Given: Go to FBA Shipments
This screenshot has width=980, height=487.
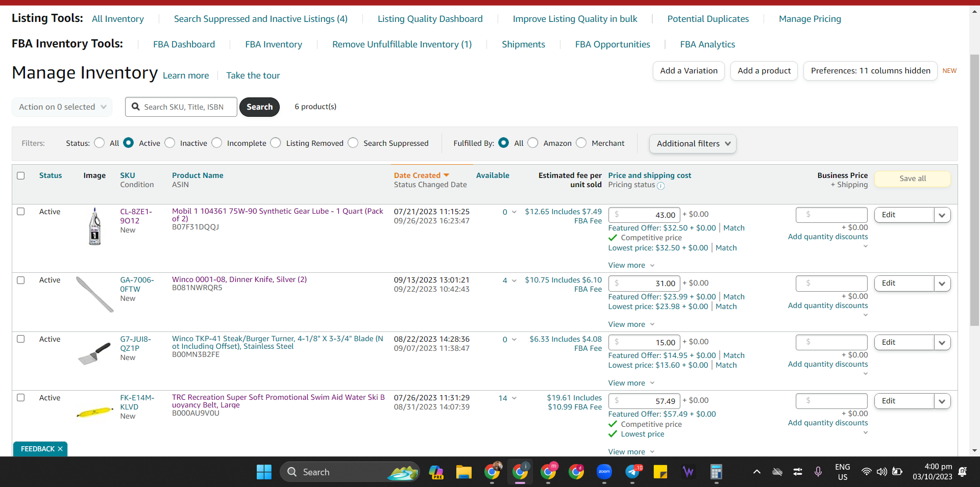Looking at the screenshot, I should [x=524, y=44].
